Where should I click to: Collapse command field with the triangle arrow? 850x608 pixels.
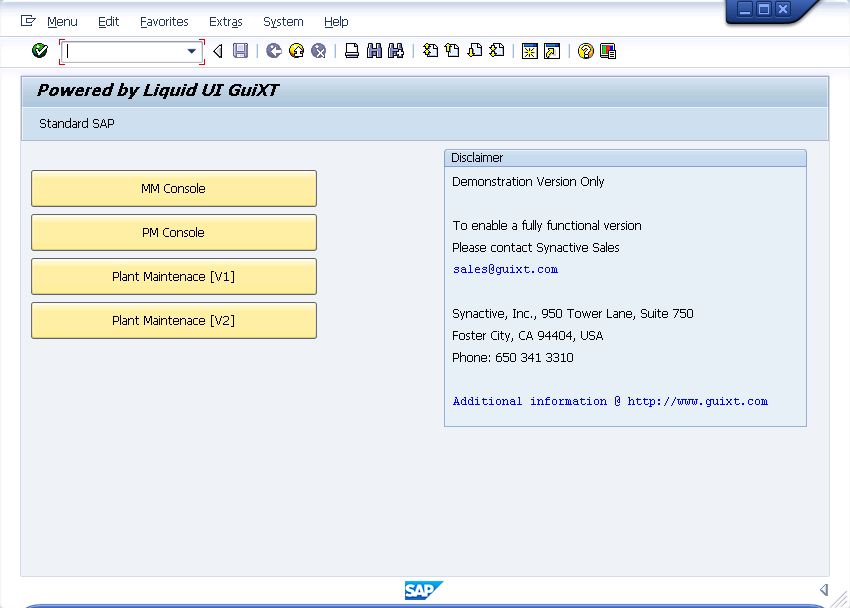(218, 51)
